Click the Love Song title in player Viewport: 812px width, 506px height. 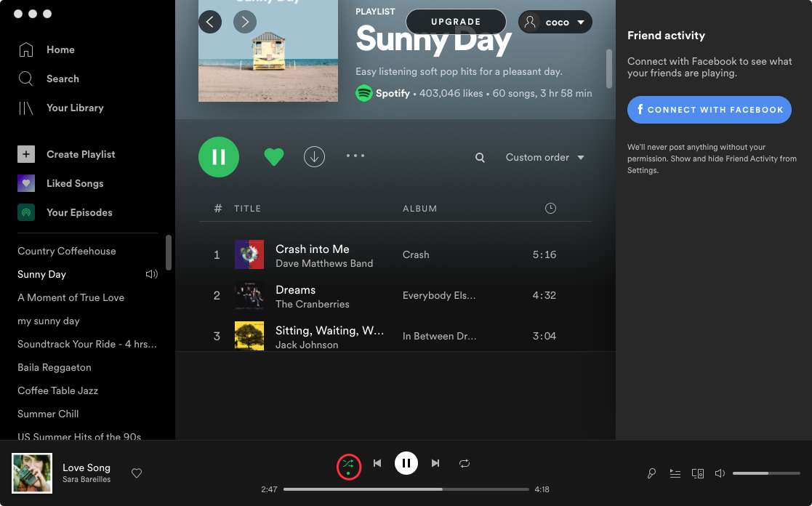tap(87, 467)
